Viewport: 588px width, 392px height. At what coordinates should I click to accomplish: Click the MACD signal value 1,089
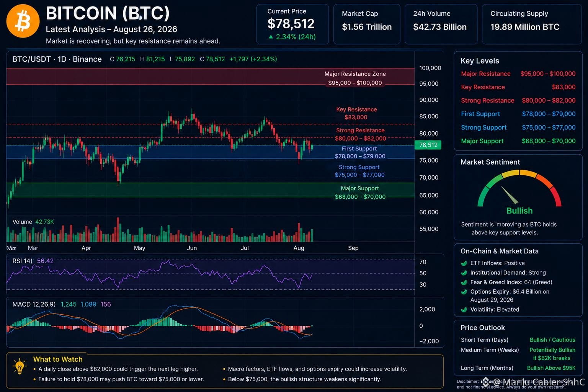pyautogui.click(x=88, y=304)
